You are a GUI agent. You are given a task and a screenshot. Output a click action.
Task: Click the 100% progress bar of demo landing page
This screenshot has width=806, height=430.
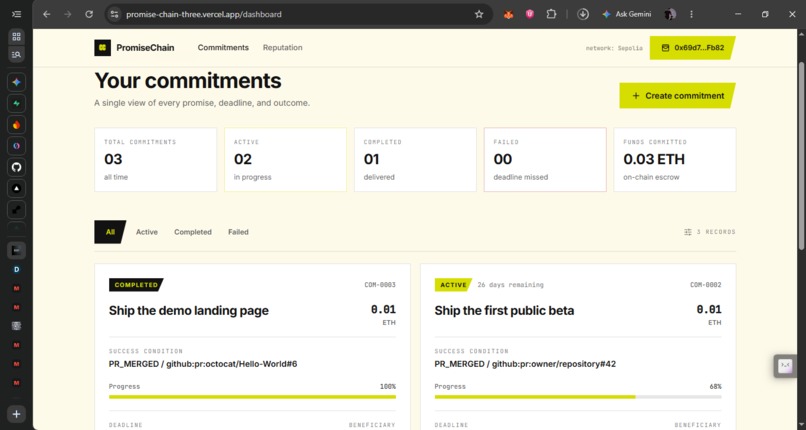[252, 397]
